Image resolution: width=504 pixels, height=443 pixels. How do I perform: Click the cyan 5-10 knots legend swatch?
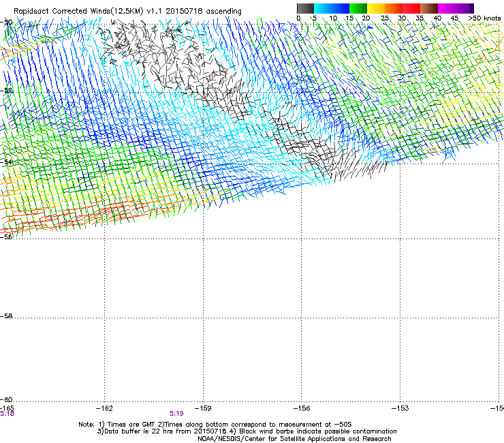(323, 8)
